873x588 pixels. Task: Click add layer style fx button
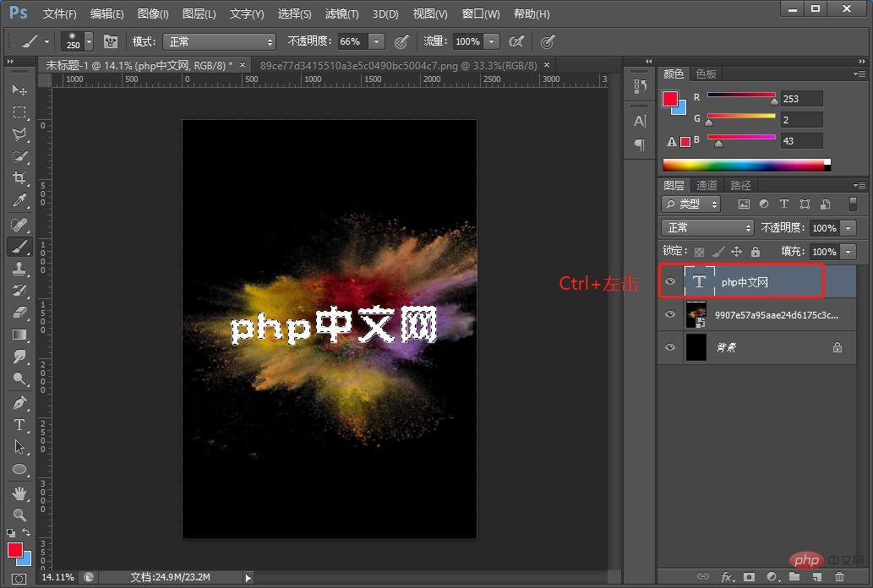click(x=727, y=577)
